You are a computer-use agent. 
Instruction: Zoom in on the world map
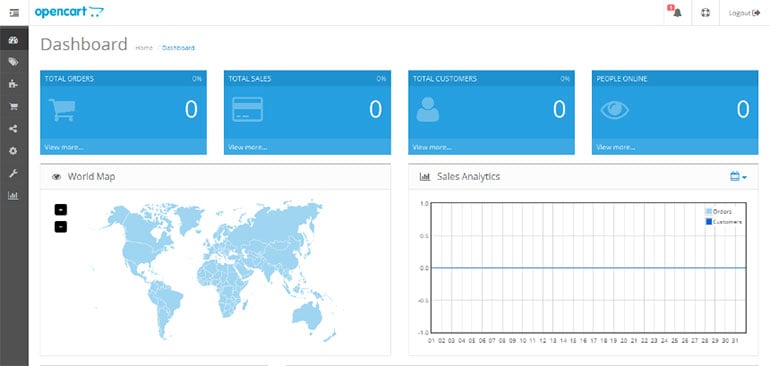click(61, 210)
